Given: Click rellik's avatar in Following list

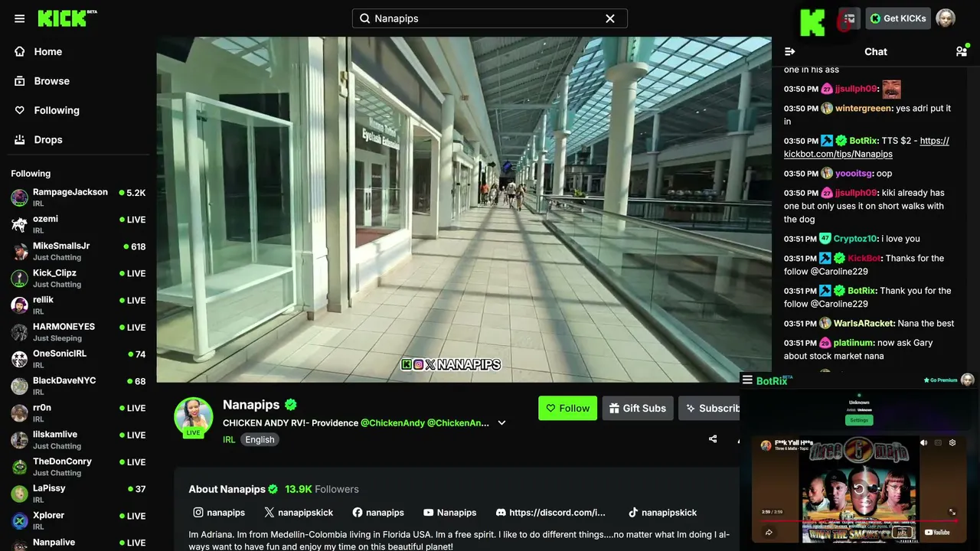Looking at the screenshot, I should click(x=19, y=305).
